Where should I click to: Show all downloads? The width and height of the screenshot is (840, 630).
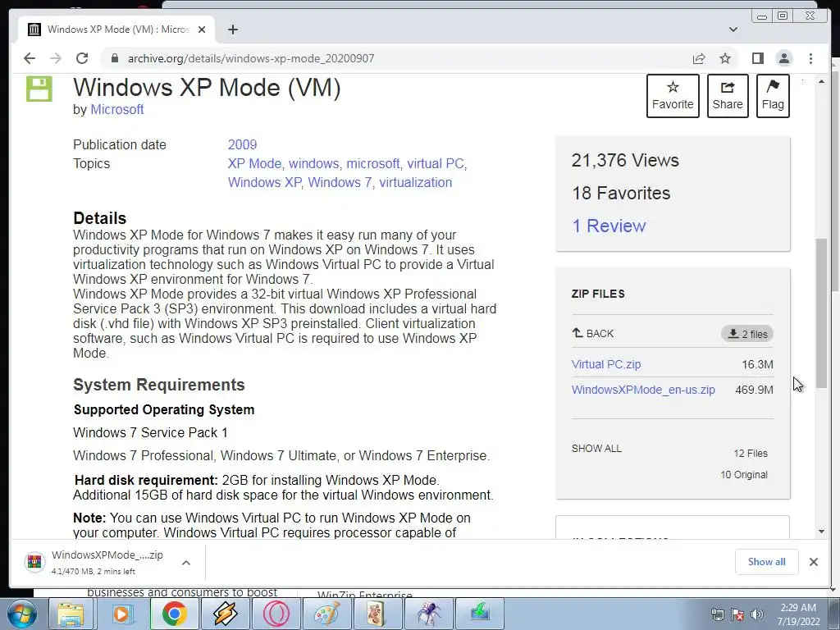(767, 561)
